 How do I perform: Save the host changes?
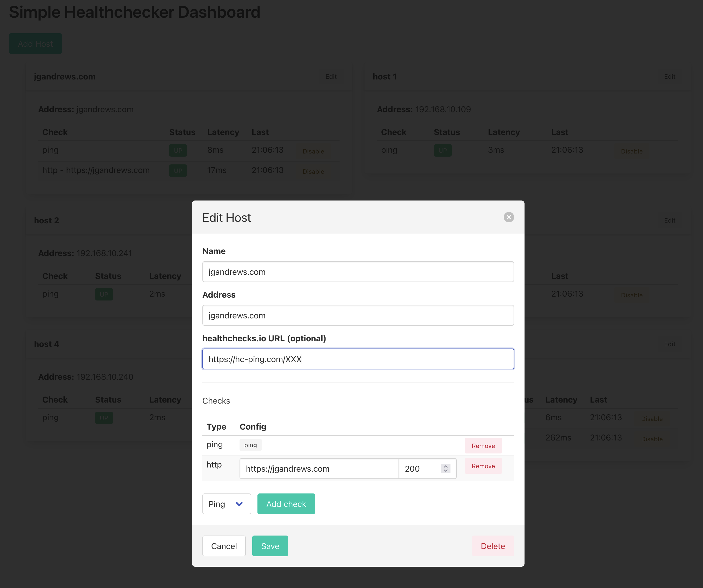(x=270, y=546)
